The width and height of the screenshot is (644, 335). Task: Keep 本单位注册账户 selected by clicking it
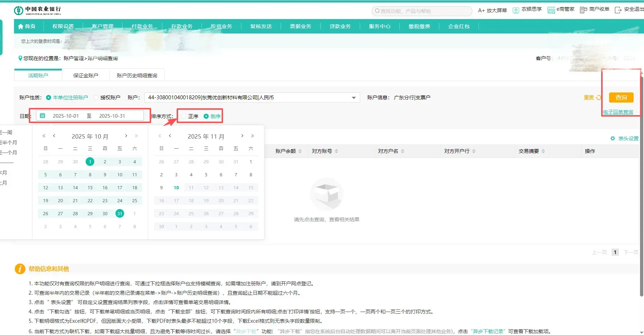[x=49, y=97]
